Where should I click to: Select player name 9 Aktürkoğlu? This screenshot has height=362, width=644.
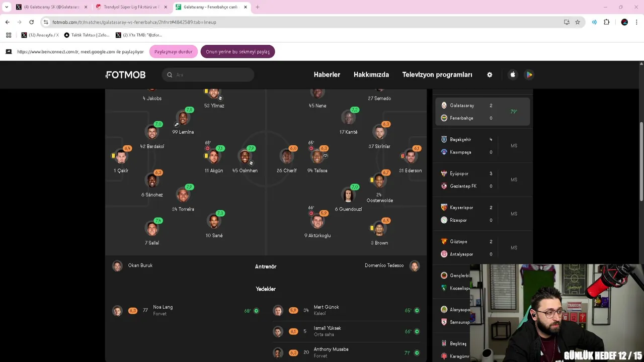click(x=317, y=235)
